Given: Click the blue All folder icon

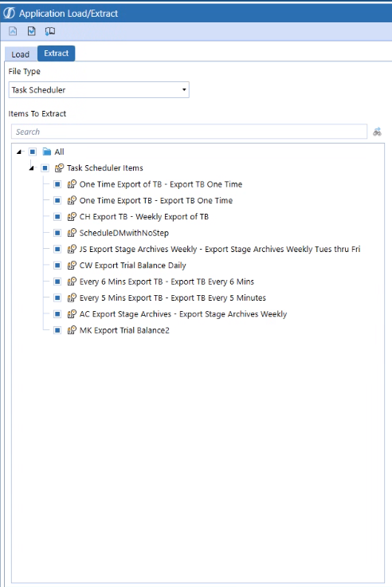Looking at the screenshot, I should [x=47, y=152].
